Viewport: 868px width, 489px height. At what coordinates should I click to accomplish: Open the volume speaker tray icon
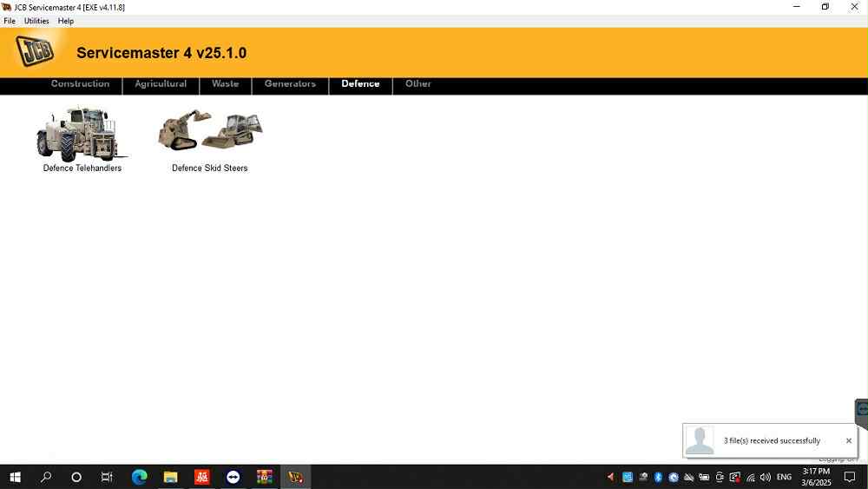[x=766, y=477]
